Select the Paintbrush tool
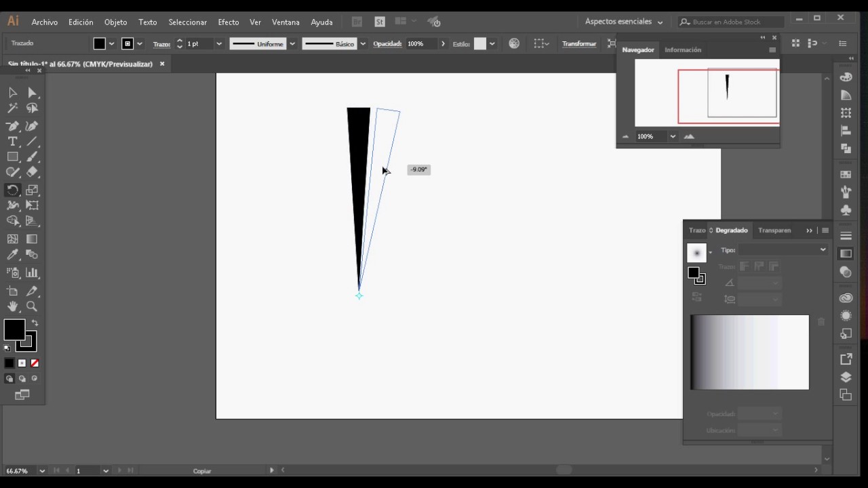 33,157
